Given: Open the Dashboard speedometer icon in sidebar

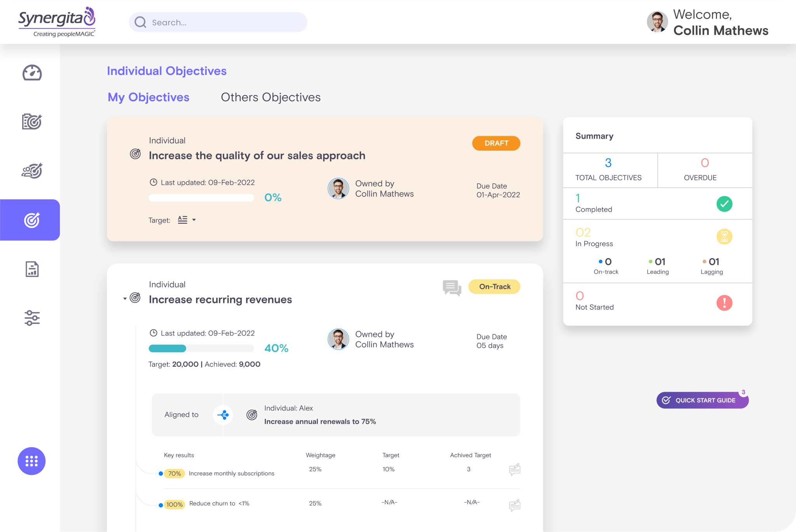Looking at the screenshot, I should (31, 73).
